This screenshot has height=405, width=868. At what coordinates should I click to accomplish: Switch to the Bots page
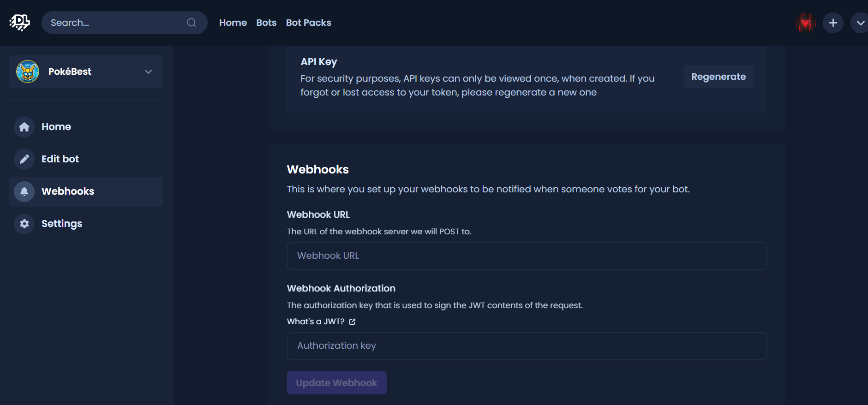coord(266,22)
